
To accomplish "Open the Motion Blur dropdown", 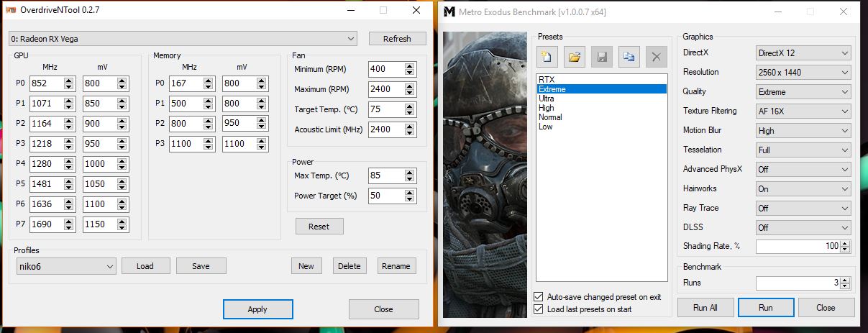I will pos(803,131).
